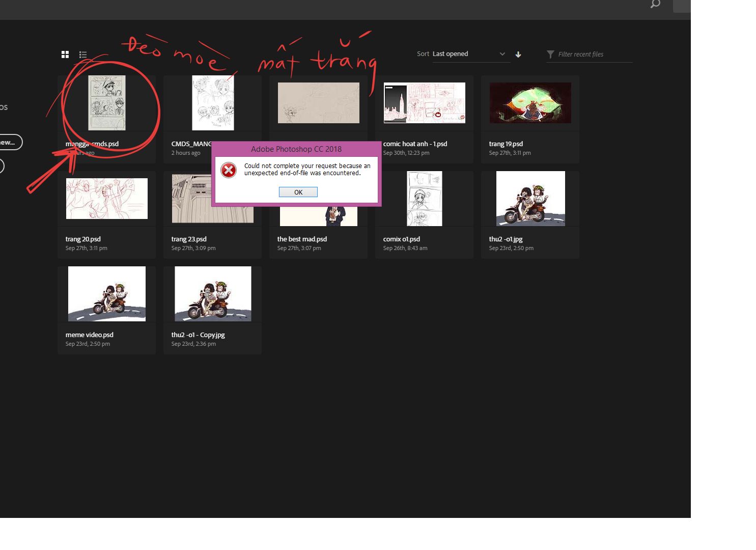
Task: Switch to list view
Action: click(x=83, y=54)
